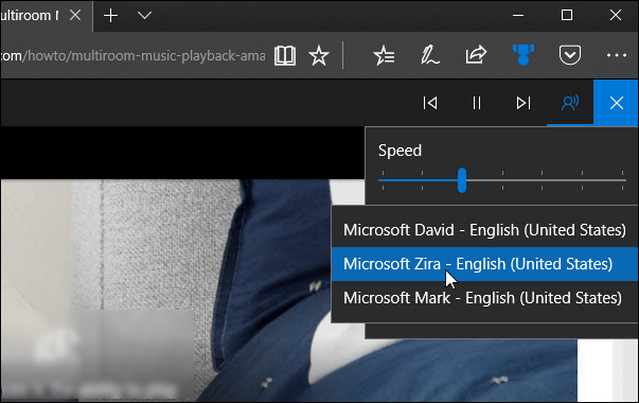Select Microsoft David voice
The height and width of the screenshot is (403, 639).
[484, 229]
